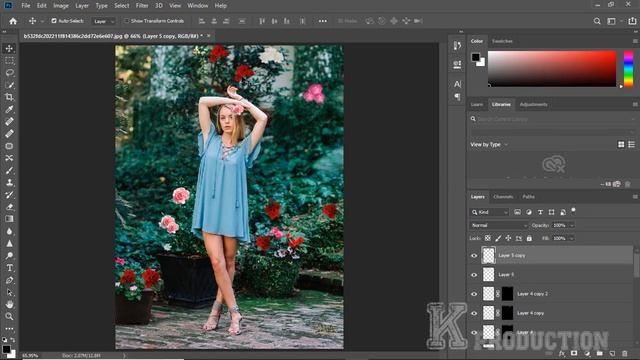
Task: Create a new layer icon
Action: [612, 353]
